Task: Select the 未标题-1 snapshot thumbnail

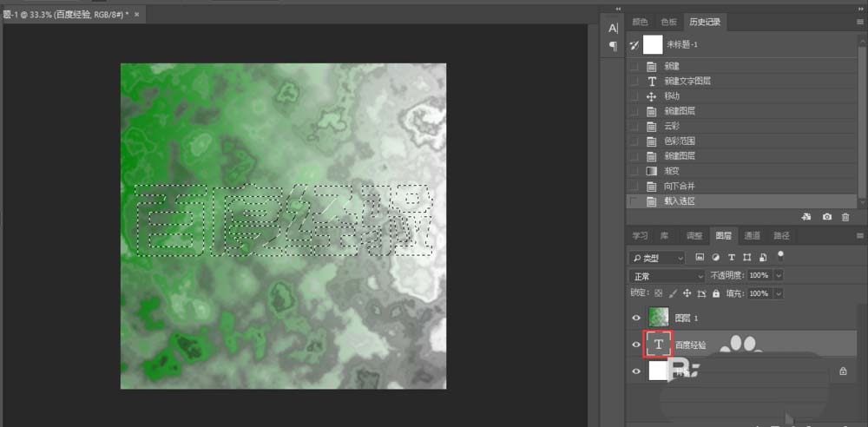Action: click(653, 44)
